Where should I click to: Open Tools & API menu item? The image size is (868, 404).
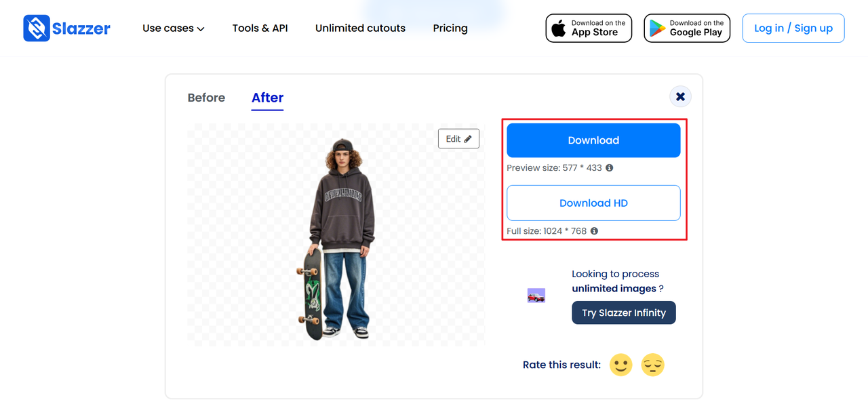260,28
